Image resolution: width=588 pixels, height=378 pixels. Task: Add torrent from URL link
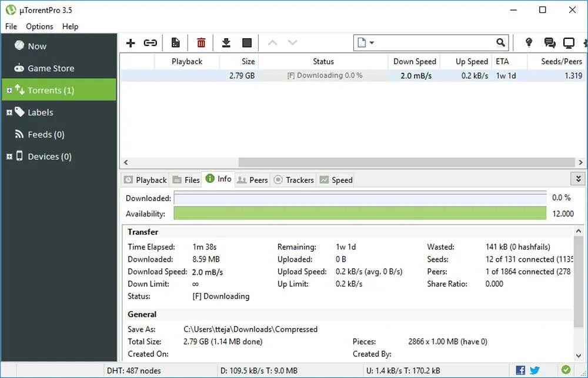[x=150, y=42]
